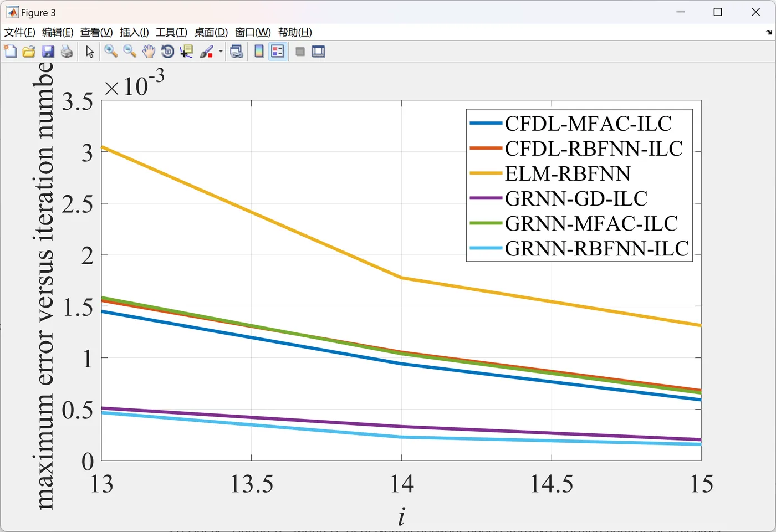Click the ×10^-3 exponent label
Screen dimensions: 776x532
coord(135,84)
